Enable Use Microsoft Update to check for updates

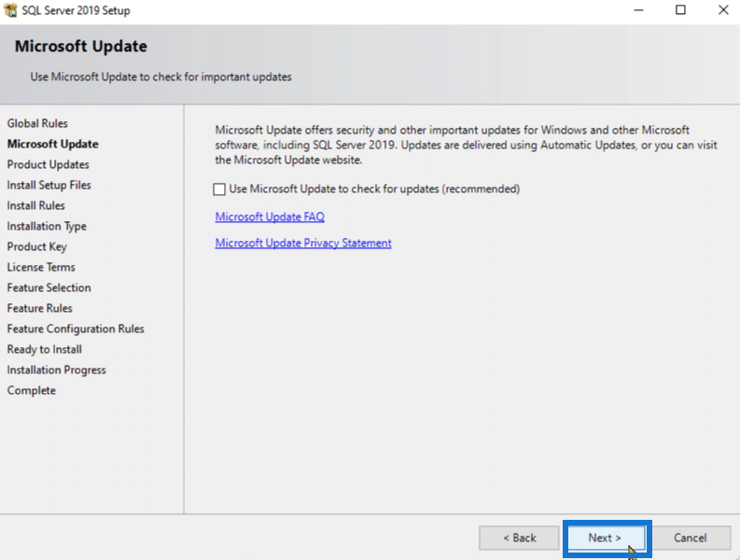pos(219,189)
